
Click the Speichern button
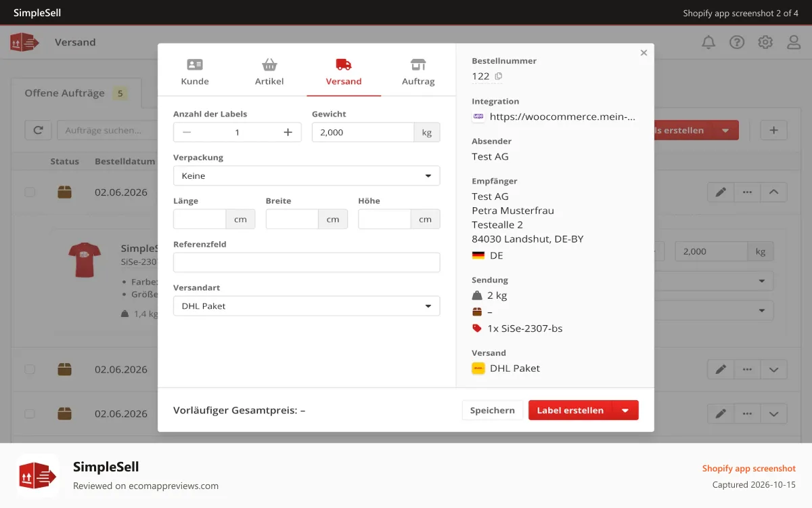tap(493, 410)
